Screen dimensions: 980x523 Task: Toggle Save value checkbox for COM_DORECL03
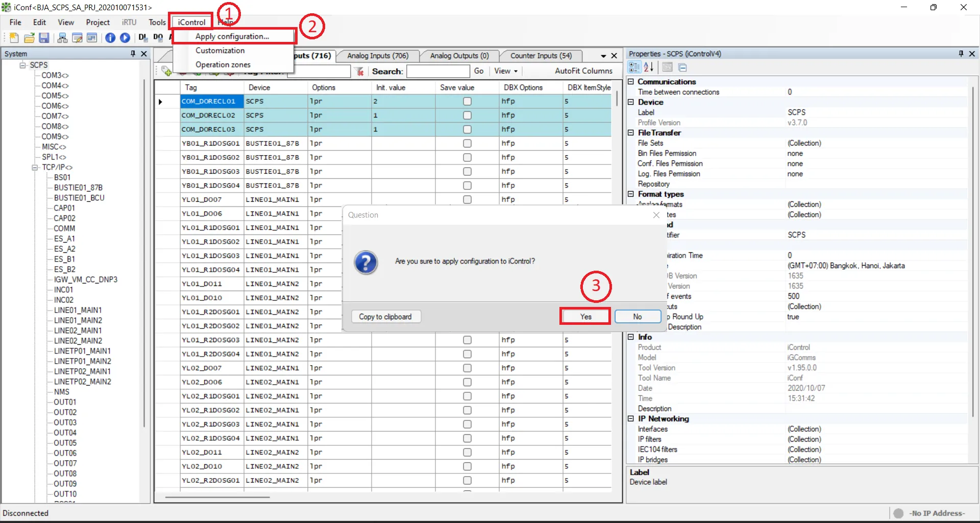click(x=467, y=130)
